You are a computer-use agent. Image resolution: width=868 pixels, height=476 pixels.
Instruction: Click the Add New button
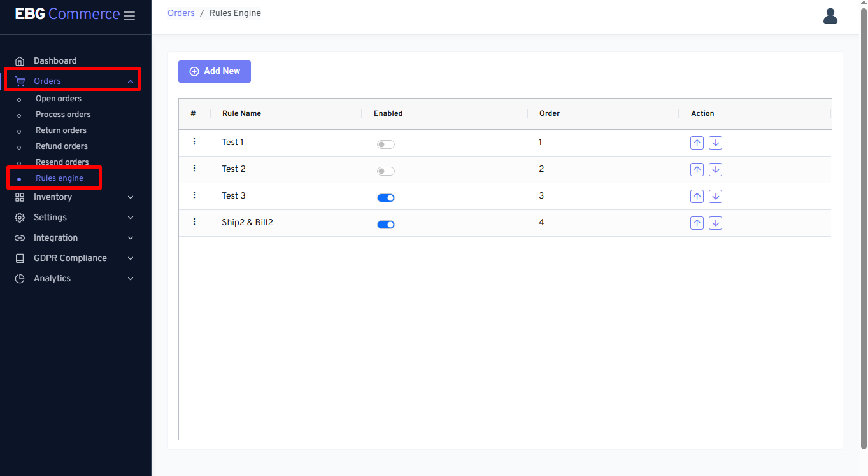215,71
